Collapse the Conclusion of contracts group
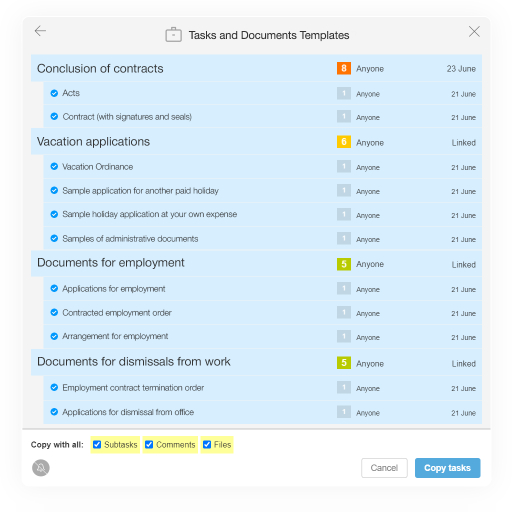 pos(256,68)
